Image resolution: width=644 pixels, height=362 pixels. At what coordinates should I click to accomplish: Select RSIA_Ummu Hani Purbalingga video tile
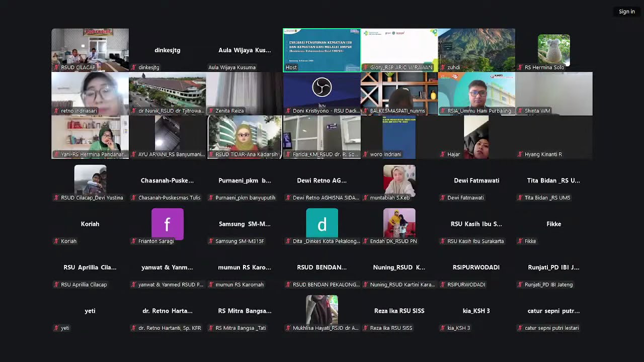pyautogui.click(x=476, y=94)
